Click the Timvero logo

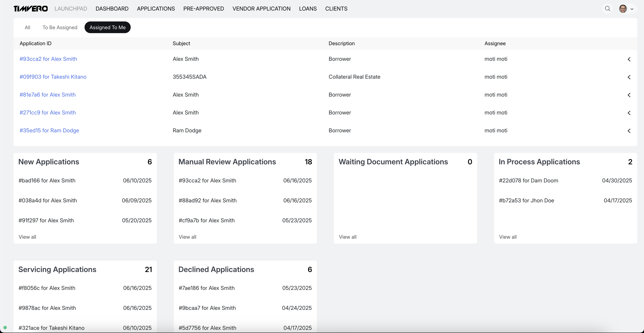pos(31,9)
